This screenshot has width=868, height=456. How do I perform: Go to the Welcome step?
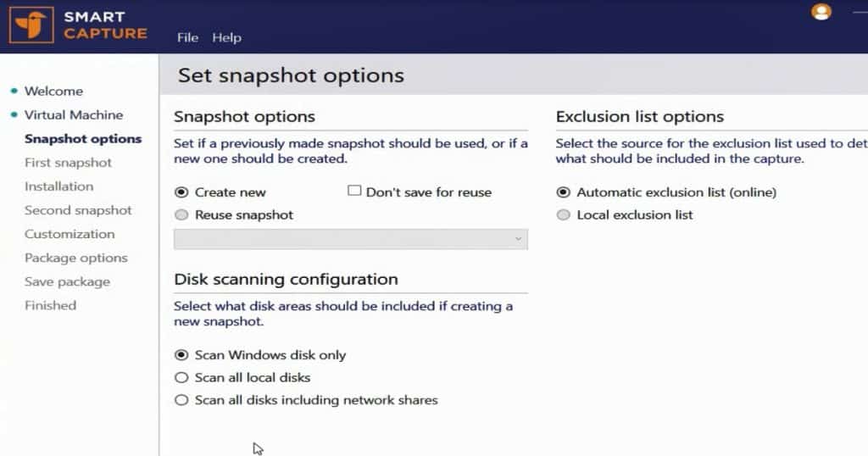pos(53,91)
